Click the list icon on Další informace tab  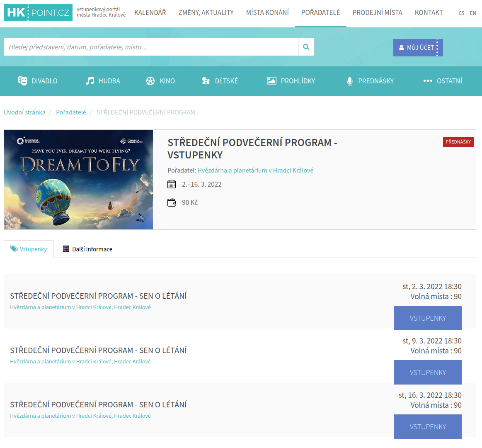tap(66, 249)
